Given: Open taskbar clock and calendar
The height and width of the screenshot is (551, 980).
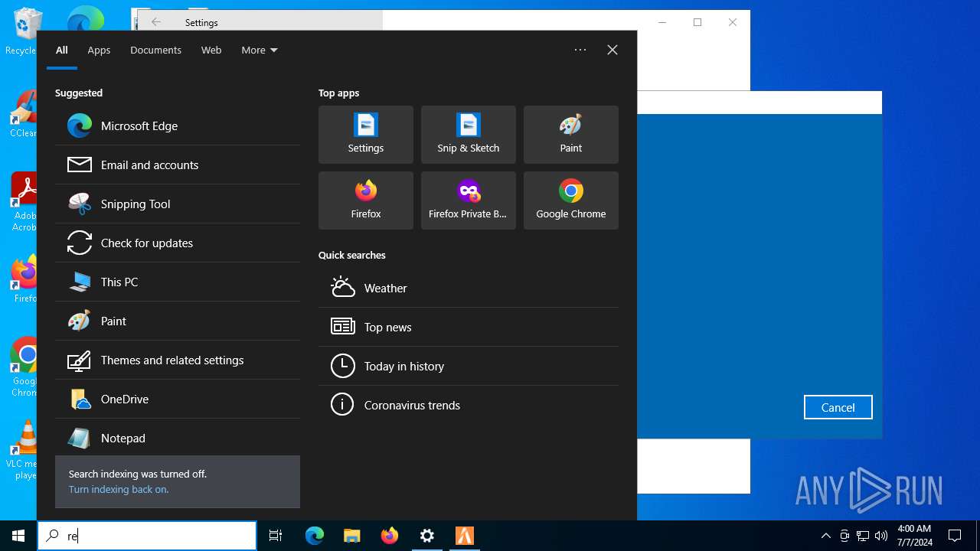Looking at the screenshot, I should pos(914,536).
